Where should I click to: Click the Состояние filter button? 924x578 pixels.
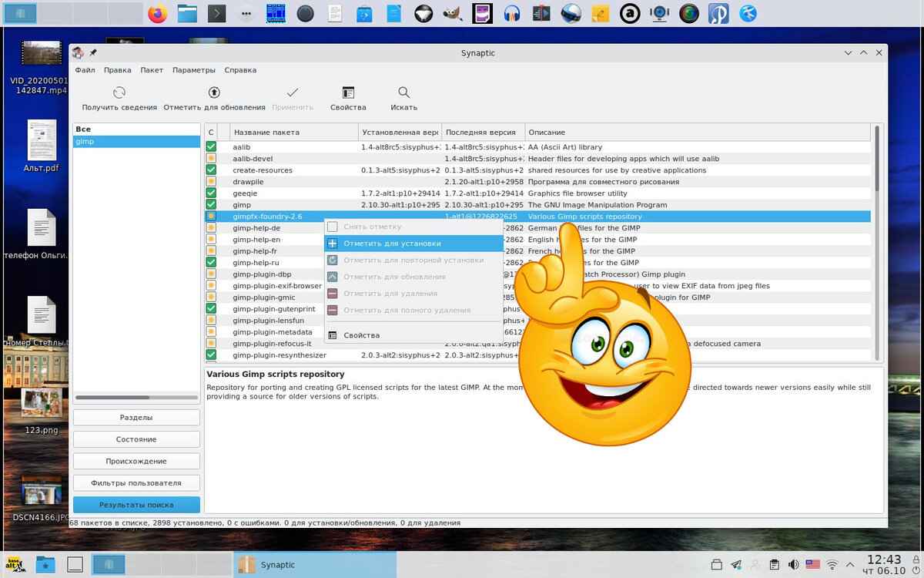(136, 439)
